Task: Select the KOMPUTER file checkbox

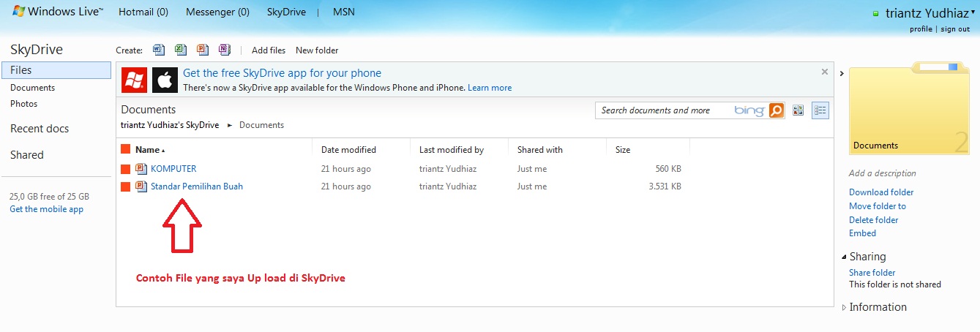Action: 125,169
